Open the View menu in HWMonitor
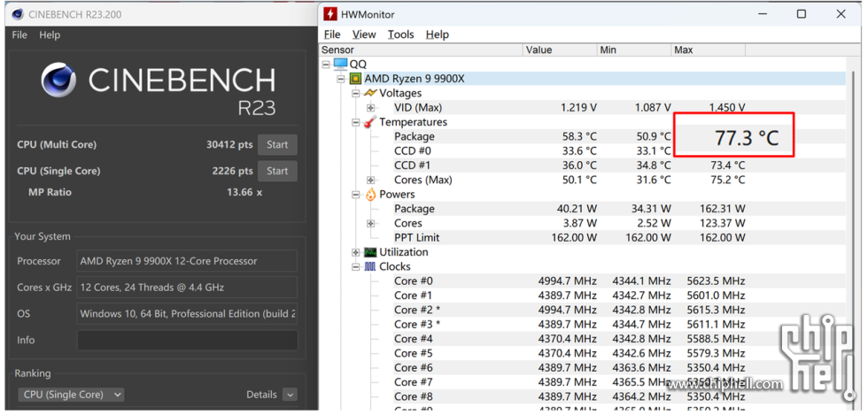This screenshot has height=415, width=868. pos(364,35)
